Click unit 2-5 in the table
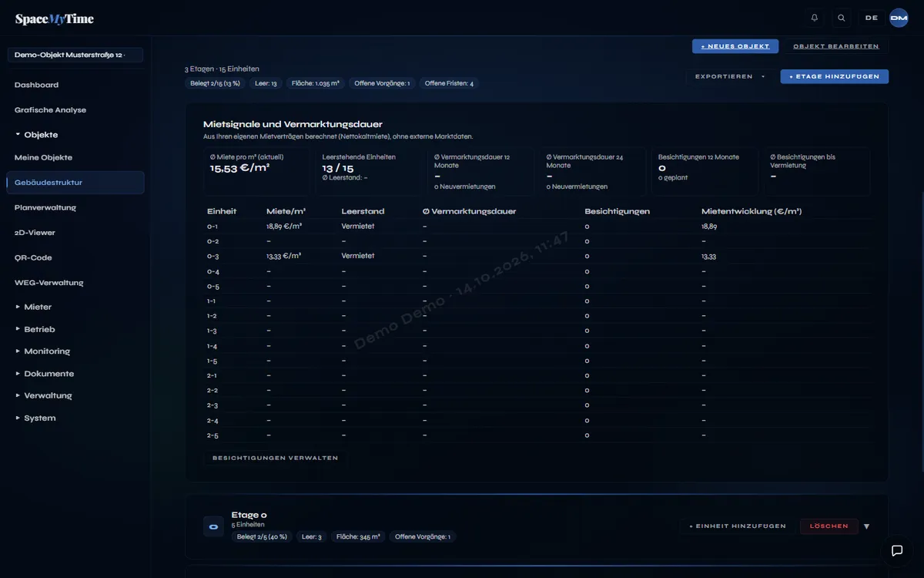The width and height of the screenshot is (924, 578). [x=213, y=435]
